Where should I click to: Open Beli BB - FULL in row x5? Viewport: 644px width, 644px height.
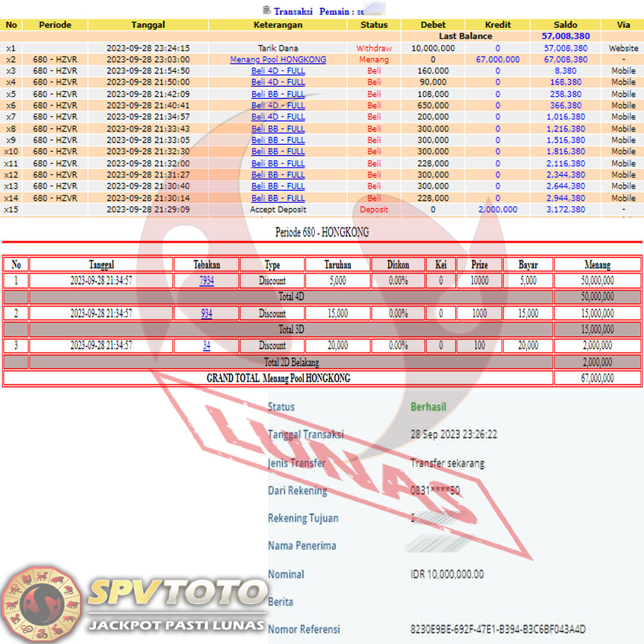point(278,94)
